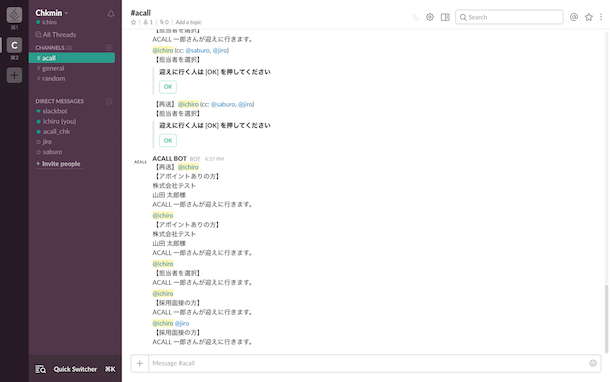Screen dimensions: 610x382
Task: Show mentions with the @ icon
Action: click(x=574, y=17)
